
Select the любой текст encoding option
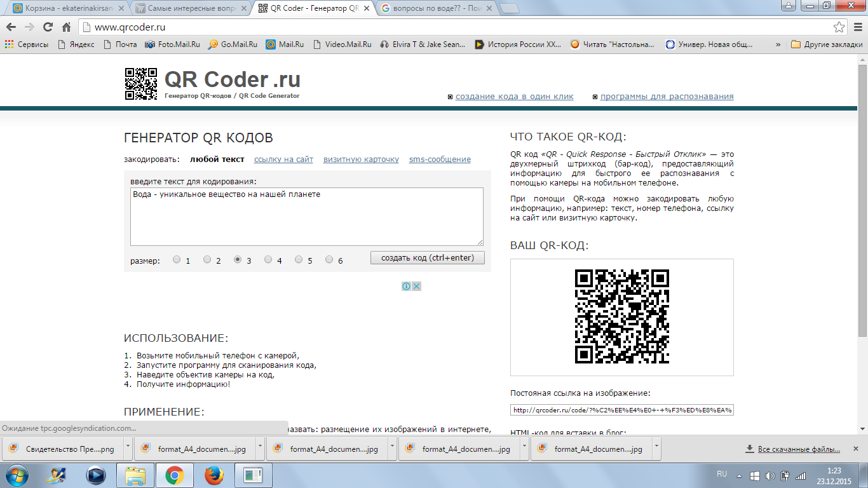[217, 159]
